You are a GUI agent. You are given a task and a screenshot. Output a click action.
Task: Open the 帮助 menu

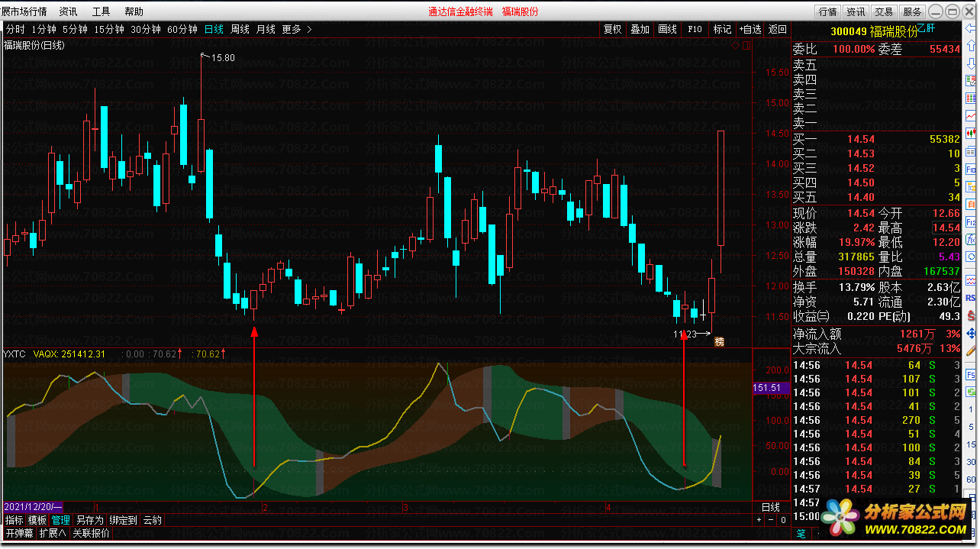click(x=134, y=11)
